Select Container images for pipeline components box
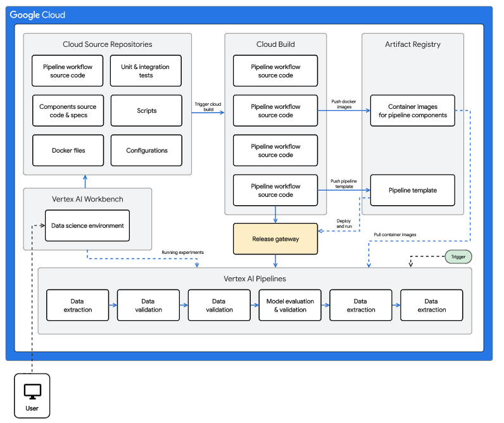The height and width of the screenshot is (423, 504). [412, 111]
